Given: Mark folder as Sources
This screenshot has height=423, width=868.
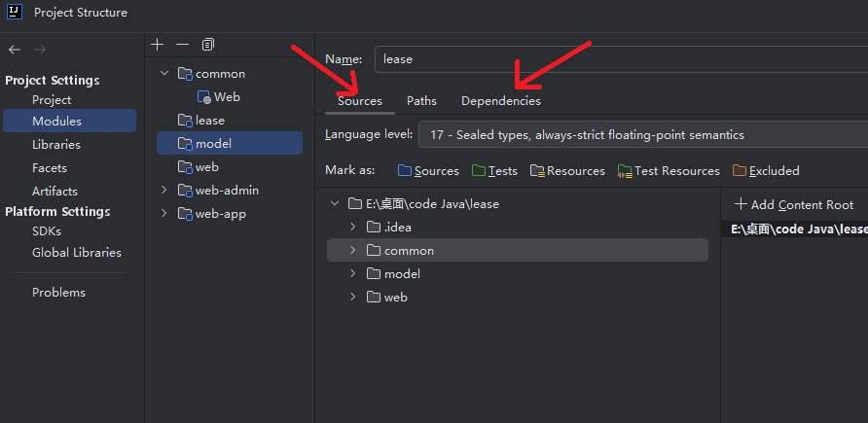Looking at the screenshot, I should coord(428,171).
